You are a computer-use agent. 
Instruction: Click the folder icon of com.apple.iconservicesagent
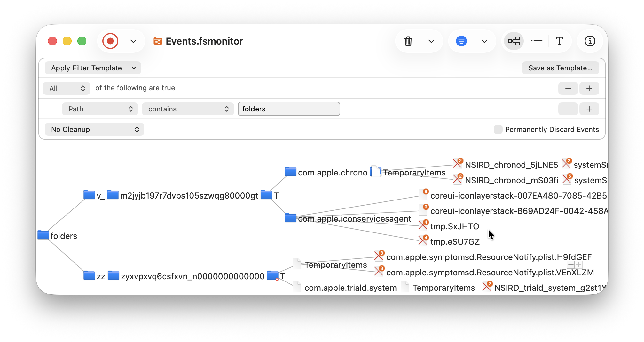(x=290, y=218)
